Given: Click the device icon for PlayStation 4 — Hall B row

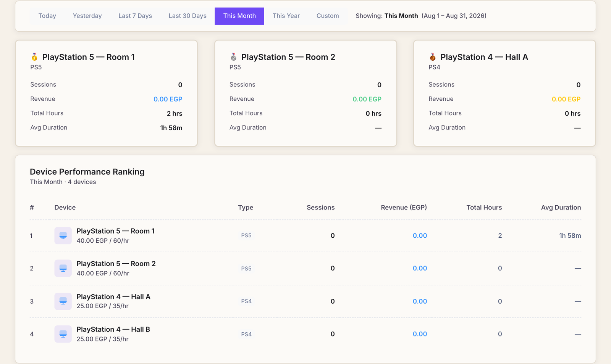Looking at the screenshot, I should (63, 334).
